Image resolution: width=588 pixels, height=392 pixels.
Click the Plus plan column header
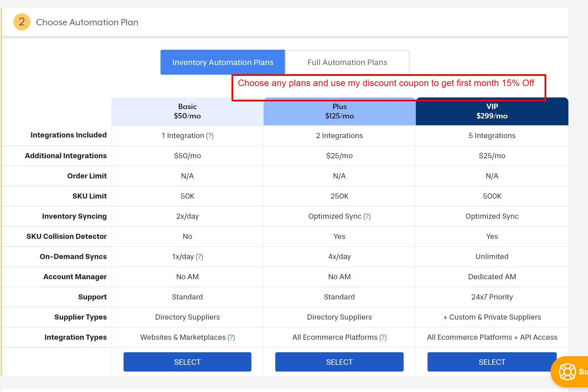[339, 111]
